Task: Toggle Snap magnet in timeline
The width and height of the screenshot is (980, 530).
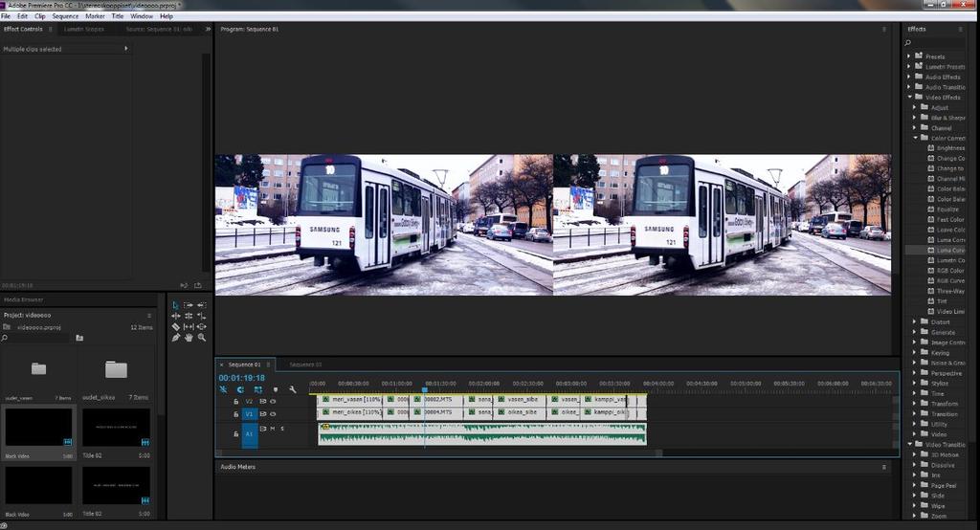Action: pyautogui.click(x=240, y=389)
